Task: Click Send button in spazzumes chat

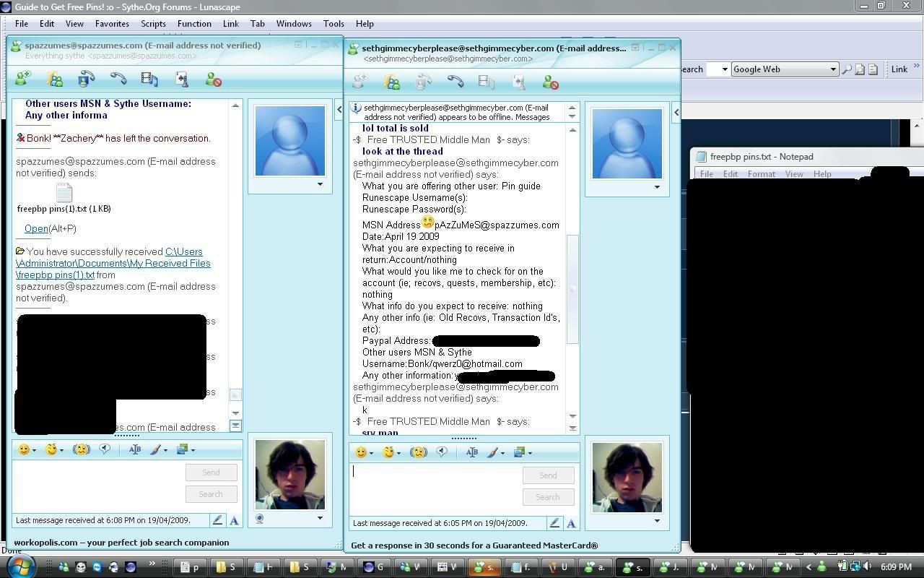Action: [x=211, y=473]
